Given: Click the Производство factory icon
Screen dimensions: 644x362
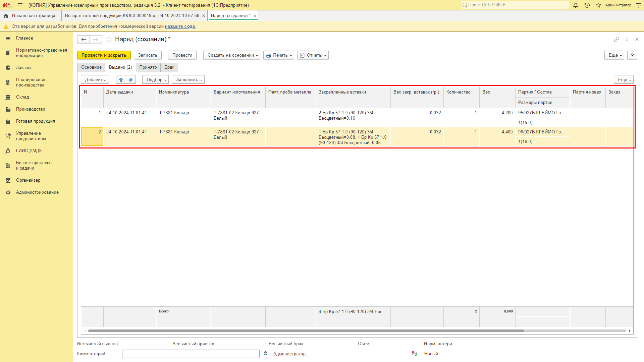Looking at the screenshot, I should tap(8, 109).
